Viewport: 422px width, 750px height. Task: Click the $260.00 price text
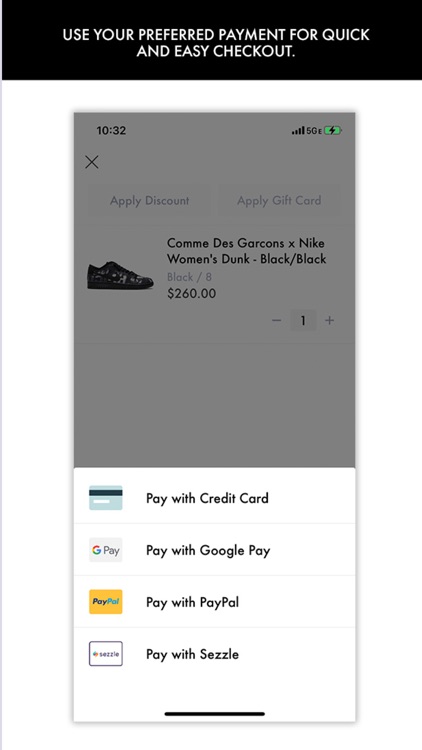[x=191, y=294]
